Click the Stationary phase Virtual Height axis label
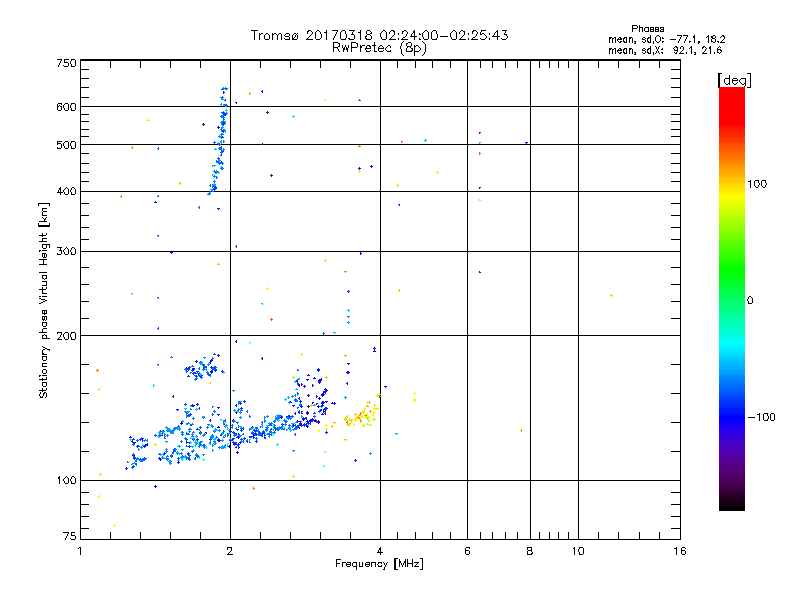The height and width of the screenshot is (600, 800). (x=44, y=300)
